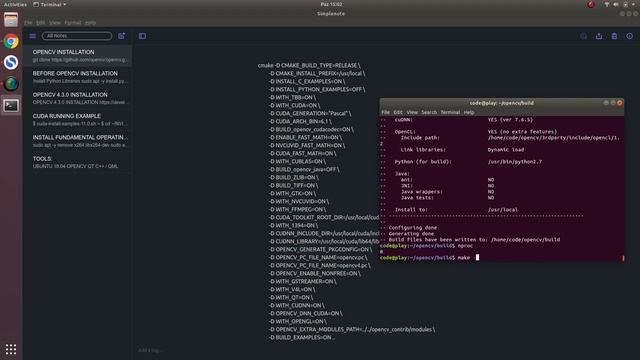Open the Simplenote Edit menu

(x=40, y=23)
